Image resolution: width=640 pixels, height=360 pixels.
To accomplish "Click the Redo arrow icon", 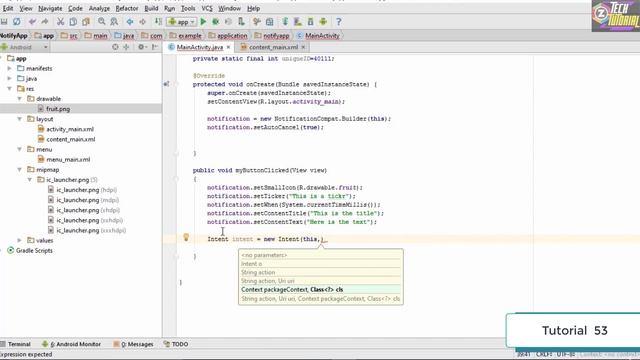I will point(44,22).
